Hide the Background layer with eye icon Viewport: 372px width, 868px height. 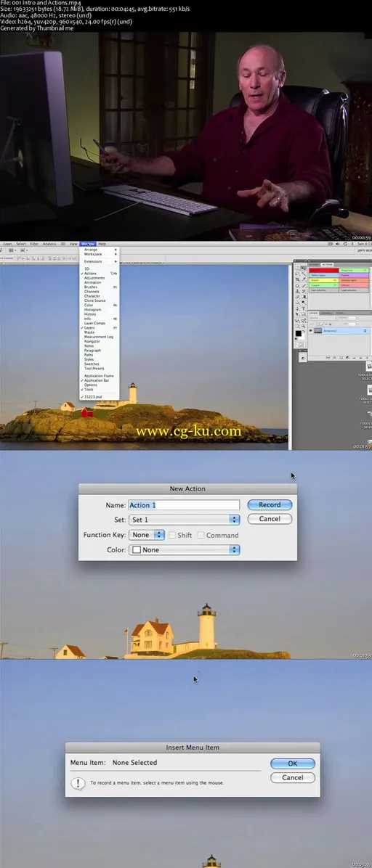[310, 330]
